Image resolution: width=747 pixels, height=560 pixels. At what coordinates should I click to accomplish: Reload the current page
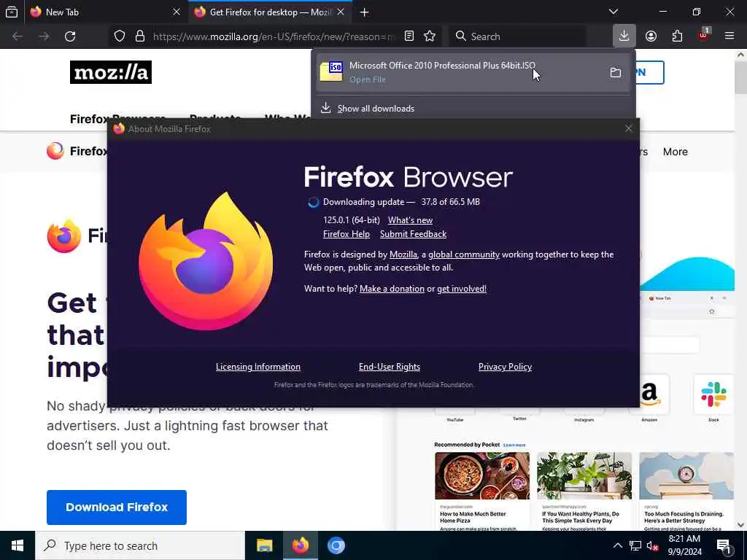coord(70,36)
